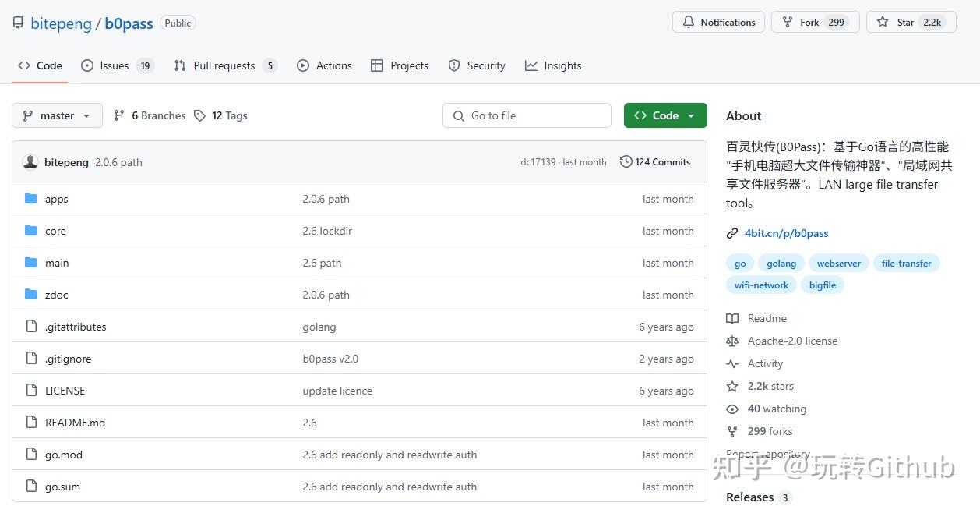Viewport: 980px width, 506px height.
Task: Click the 'golang' commit message for .gitattributes
Action: pos(319,327)
